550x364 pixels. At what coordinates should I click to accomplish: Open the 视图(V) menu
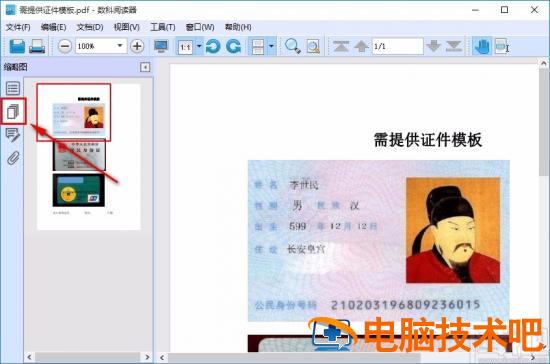(x=127, y=27)
